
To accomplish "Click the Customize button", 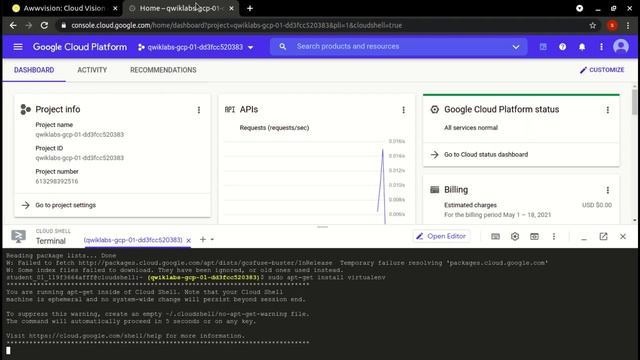I will tap(602, 70).
